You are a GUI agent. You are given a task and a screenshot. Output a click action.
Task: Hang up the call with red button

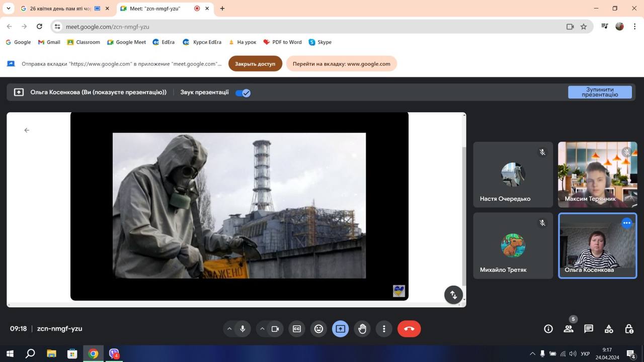(x=409, y=329)
